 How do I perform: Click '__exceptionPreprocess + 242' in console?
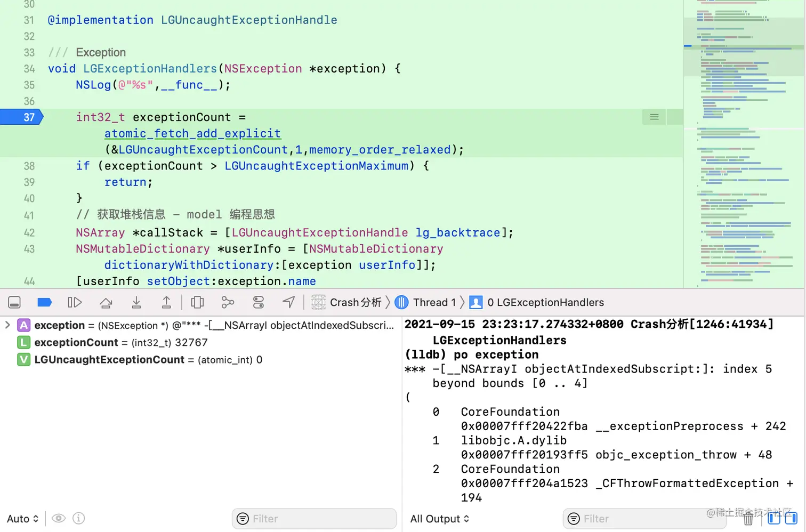pos(691,426)
